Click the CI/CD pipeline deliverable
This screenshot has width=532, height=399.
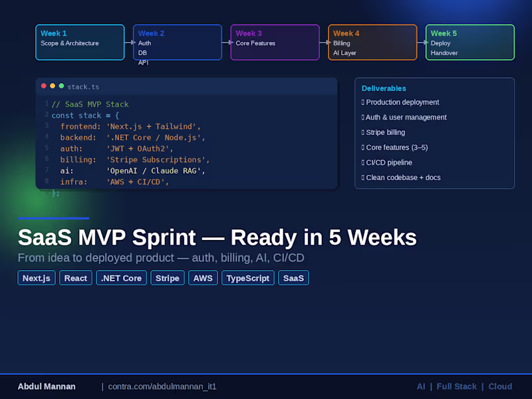(x=387, y=162)
